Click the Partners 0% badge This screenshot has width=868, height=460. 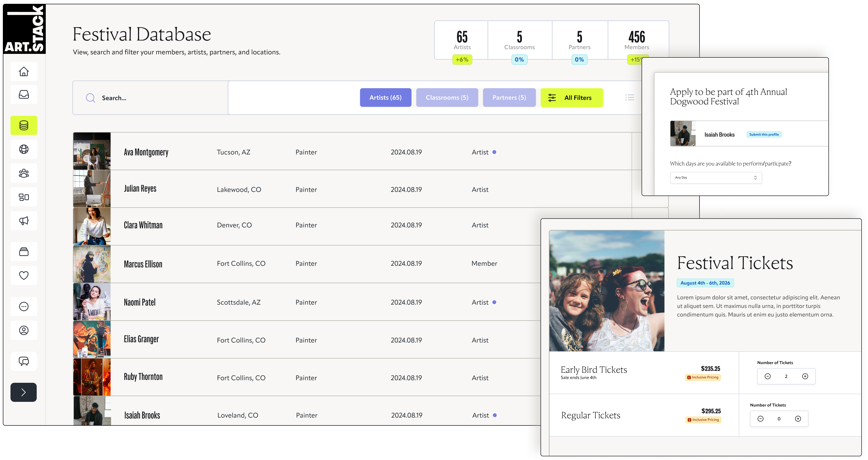tap(579, 60)
